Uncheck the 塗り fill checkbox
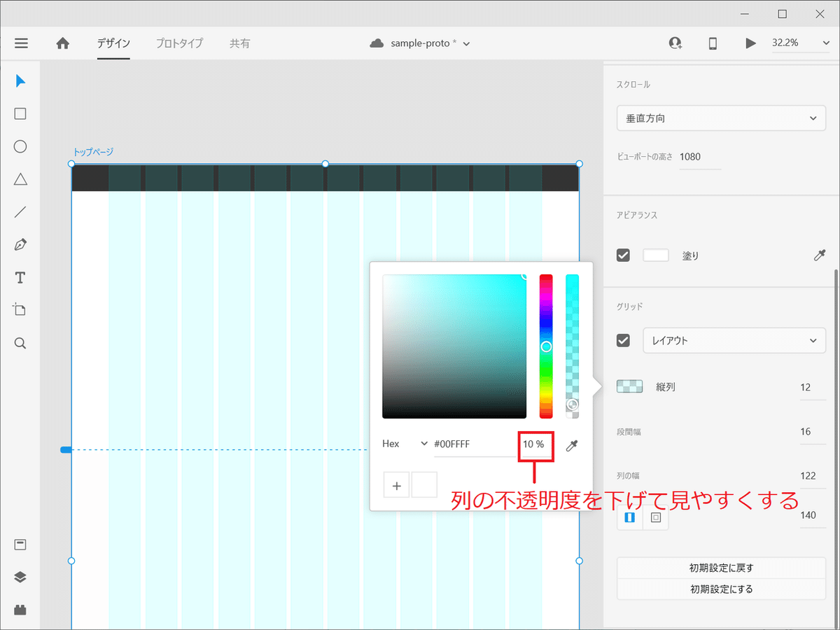The width and height of the screenshot is (840, 630). [x=622, y=255]
